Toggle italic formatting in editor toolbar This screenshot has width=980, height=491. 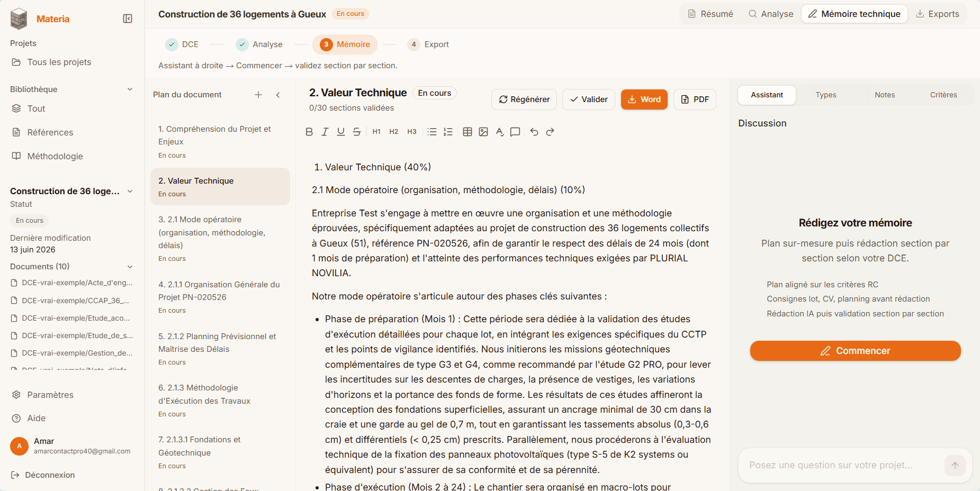(325, 132)
